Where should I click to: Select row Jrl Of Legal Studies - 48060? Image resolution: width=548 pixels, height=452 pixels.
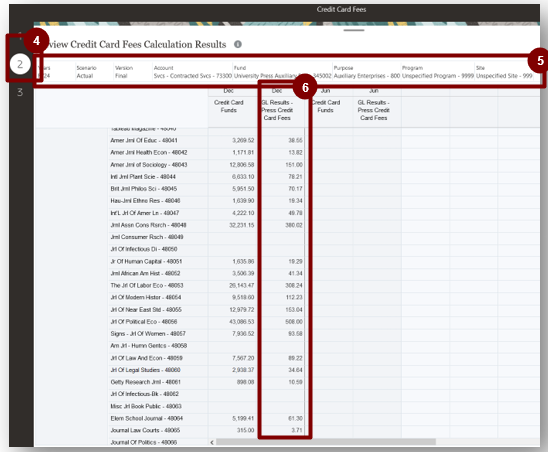[145, 370]
